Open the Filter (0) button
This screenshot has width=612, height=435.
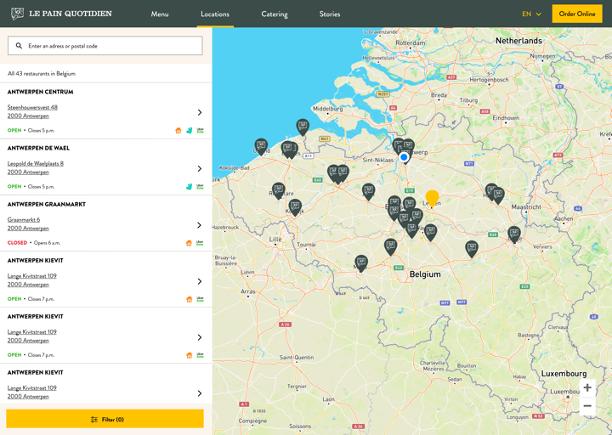(x=105, y=419)
